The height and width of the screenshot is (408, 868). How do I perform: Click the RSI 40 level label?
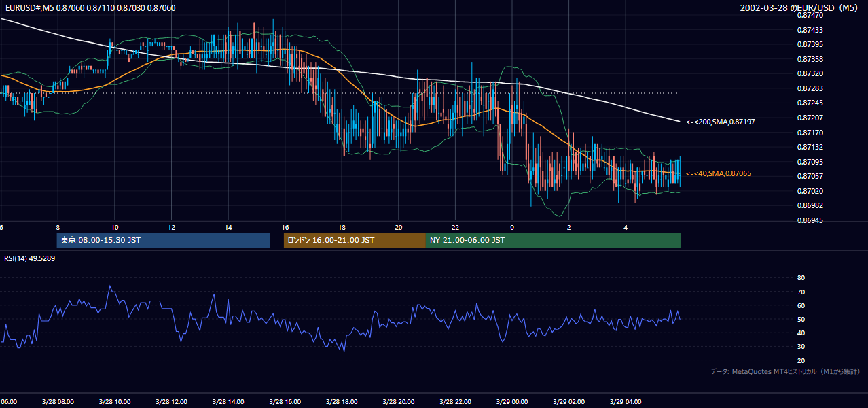tap(801, 333)
